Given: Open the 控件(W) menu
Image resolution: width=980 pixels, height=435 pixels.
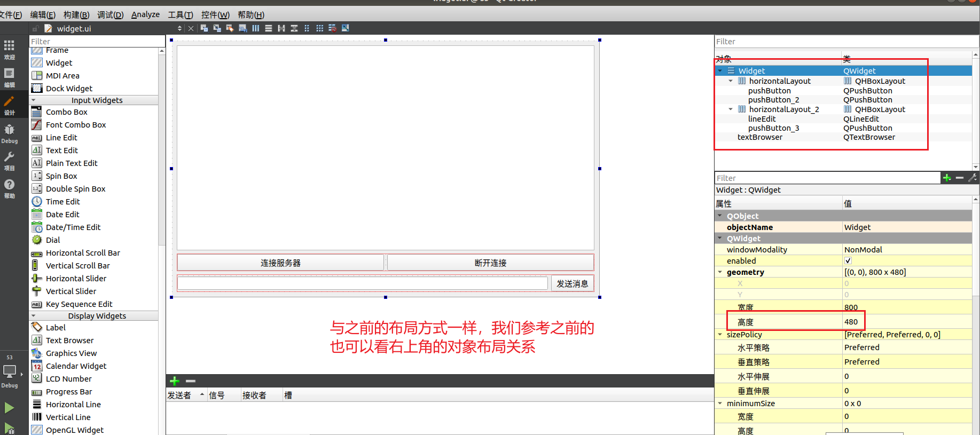Looking at the screenshot, I should click(x=215, y=14).
